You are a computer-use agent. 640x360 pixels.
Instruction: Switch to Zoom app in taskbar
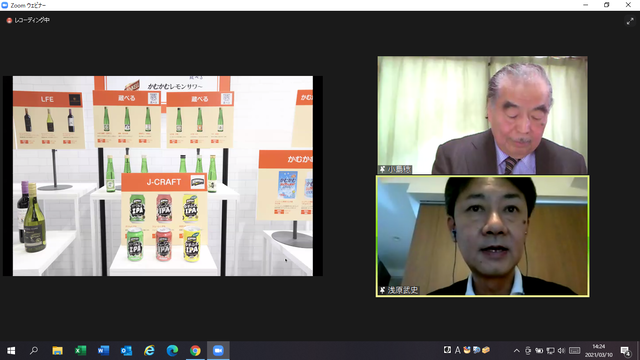tap(218, 351)
